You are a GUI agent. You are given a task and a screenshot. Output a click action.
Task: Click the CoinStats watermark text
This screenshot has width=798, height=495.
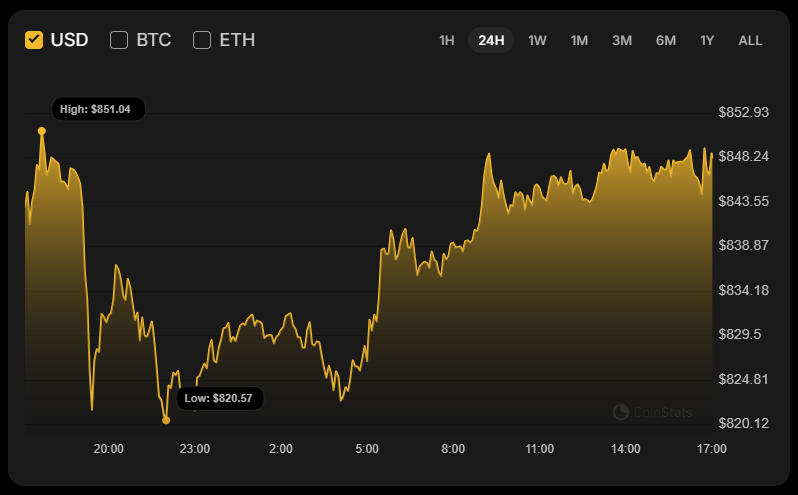pos(663,411)
